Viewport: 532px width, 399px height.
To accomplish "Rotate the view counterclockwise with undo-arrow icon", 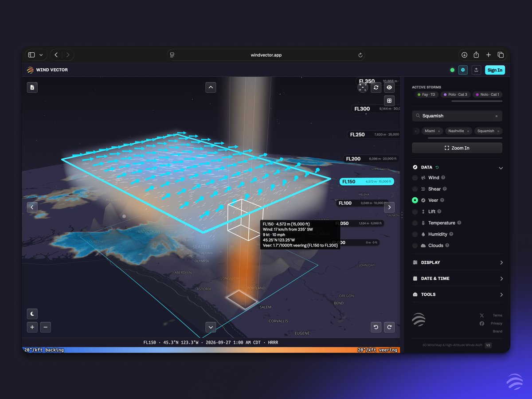I will pyautogui.click(x=376, y=327).
